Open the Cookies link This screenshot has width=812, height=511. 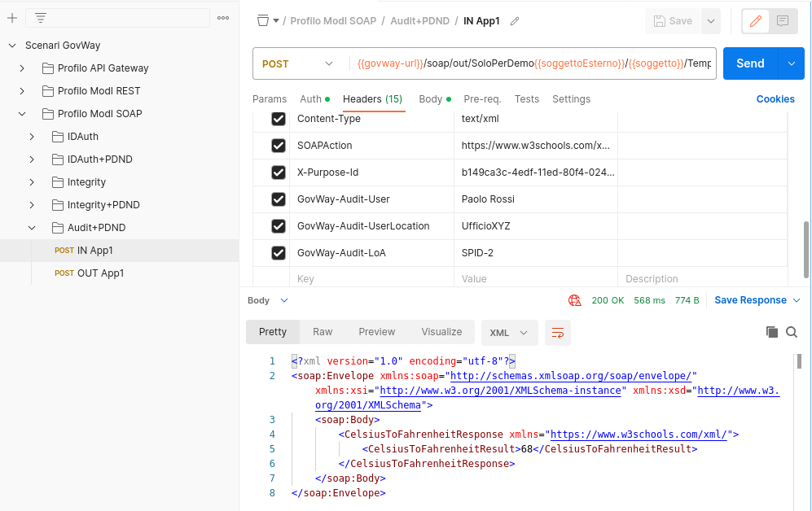point(775,98)
